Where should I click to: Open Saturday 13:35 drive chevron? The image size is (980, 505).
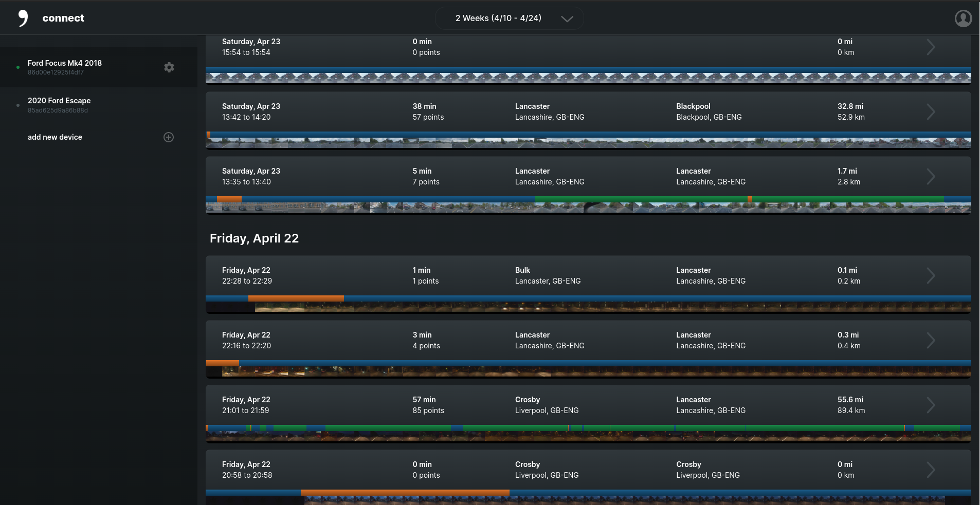click(x=931, y=176)
